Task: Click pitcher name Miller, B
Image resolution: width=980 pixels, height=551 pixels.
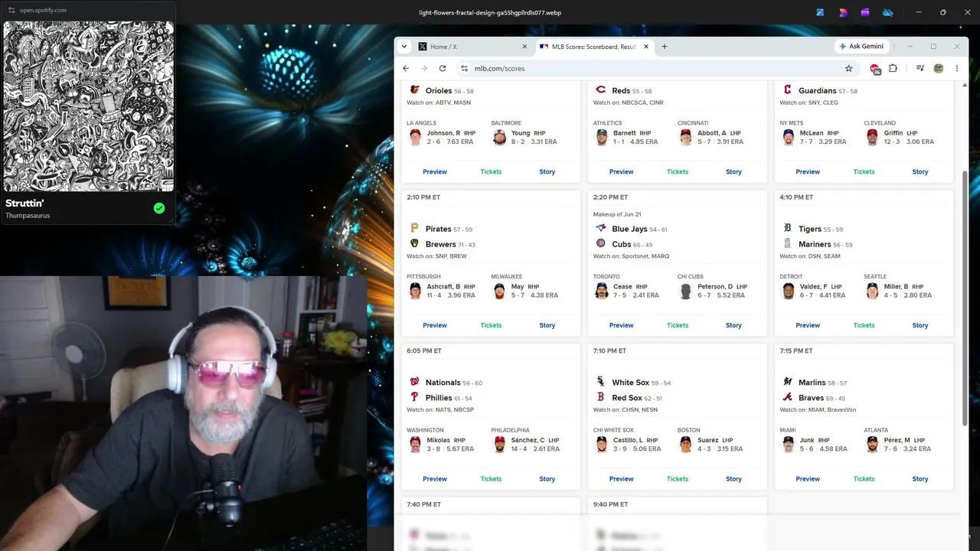Action: click(x=896, y=286)
